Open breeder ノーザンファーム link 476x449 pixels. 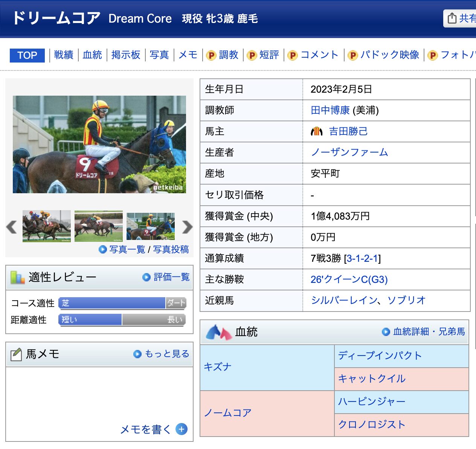pos(349,152)
